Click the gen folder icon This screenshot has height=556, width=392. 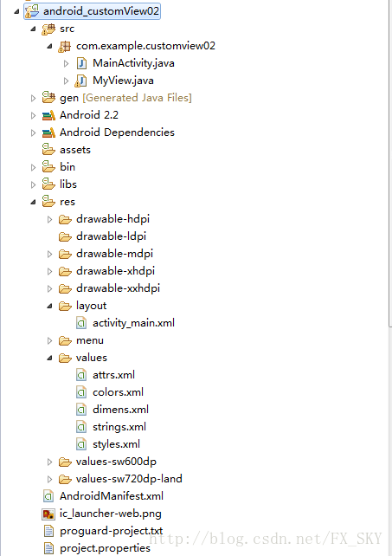pyautogui.click(x=48, y=98)
